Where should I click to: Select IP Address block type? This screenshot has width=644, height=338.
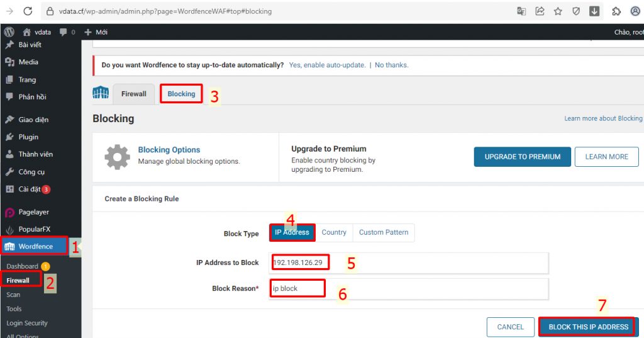[x=292, y=232]
